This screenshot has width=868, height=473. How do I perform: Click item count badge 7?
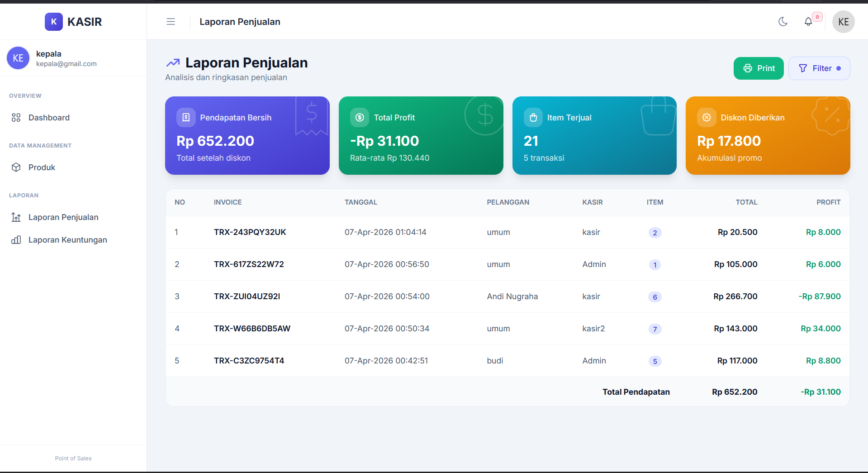pyautogui.click(x=655, y=329)
